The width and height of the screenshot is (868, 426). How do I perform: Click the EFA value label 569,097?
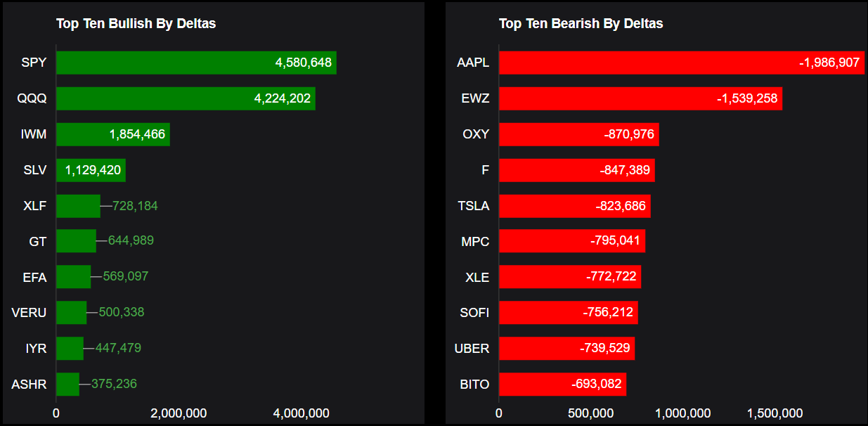[x=126, y=276]
